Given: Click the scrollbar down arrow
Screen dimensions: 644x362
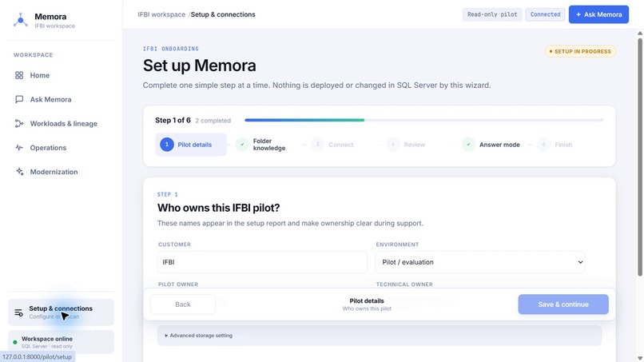Looking at the screenshot, I should [639, 358].
